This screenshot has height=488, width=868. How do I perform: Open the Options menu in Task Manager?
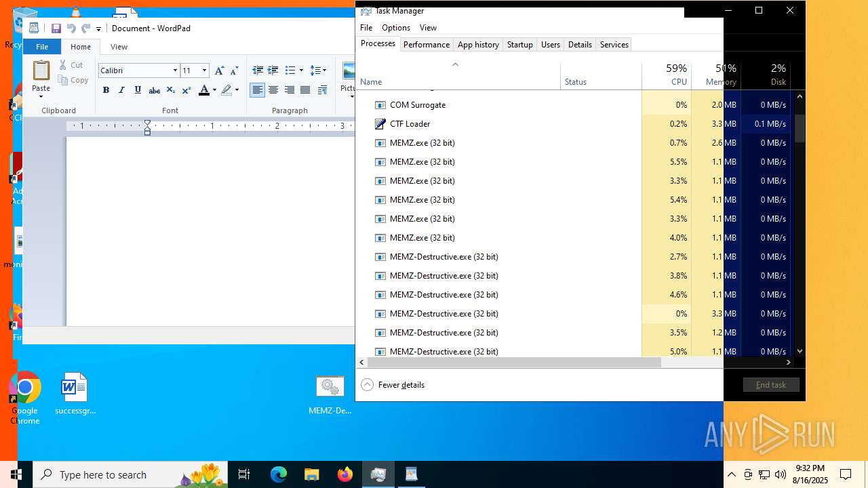point(396,28)
